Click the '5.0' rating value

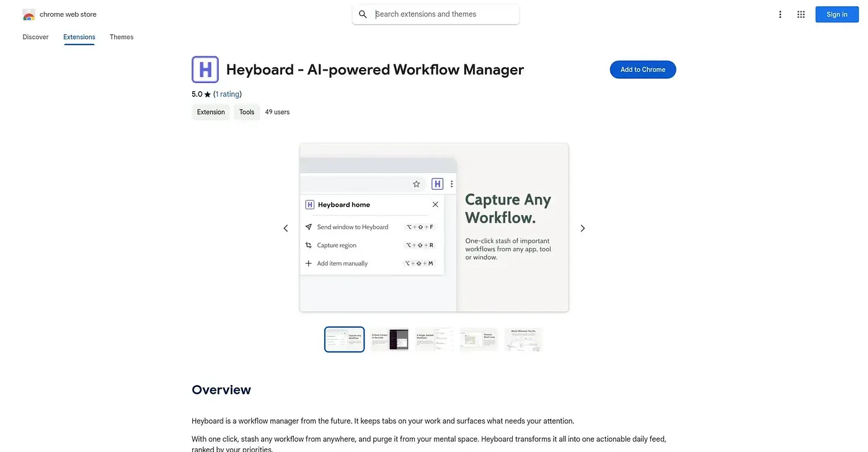point(197,94)
